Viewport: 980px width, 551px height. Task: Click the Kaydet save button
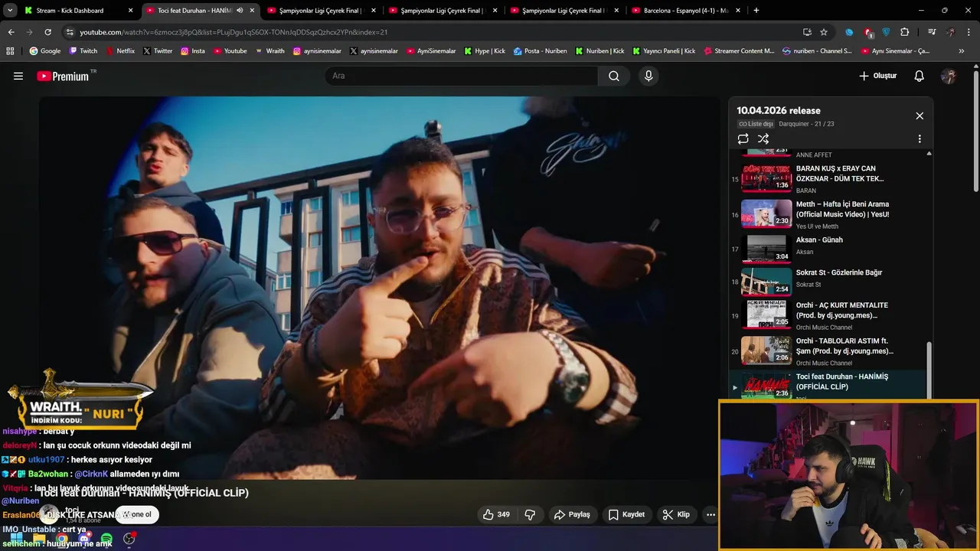pos(626,514)
